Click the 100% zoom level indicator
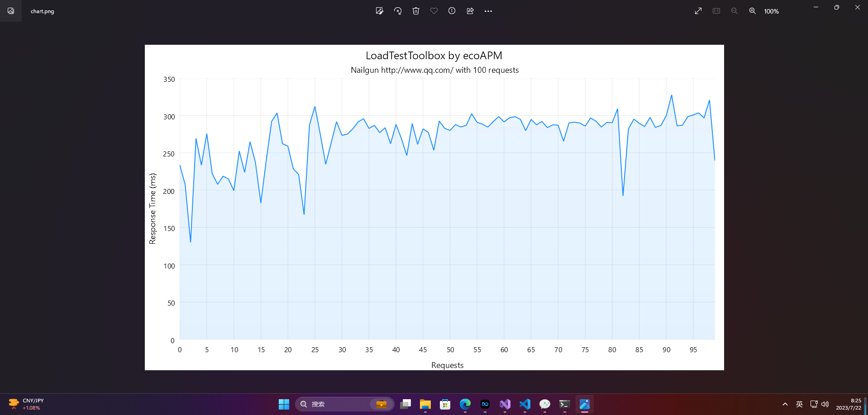The image size is (868, 415). click(x=772, y=11)
